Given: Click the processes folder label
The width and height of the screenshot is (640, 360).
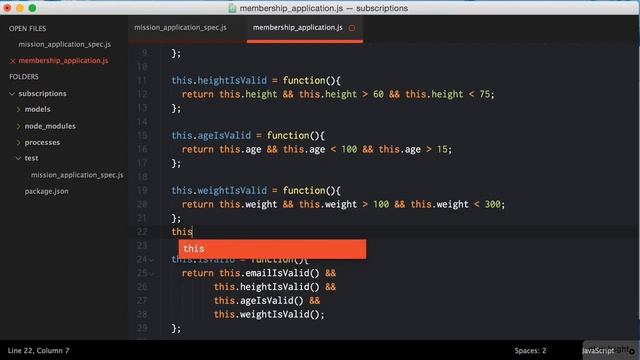Looking at the screenshot, I should pyautogui.click(x=42, y=142).
